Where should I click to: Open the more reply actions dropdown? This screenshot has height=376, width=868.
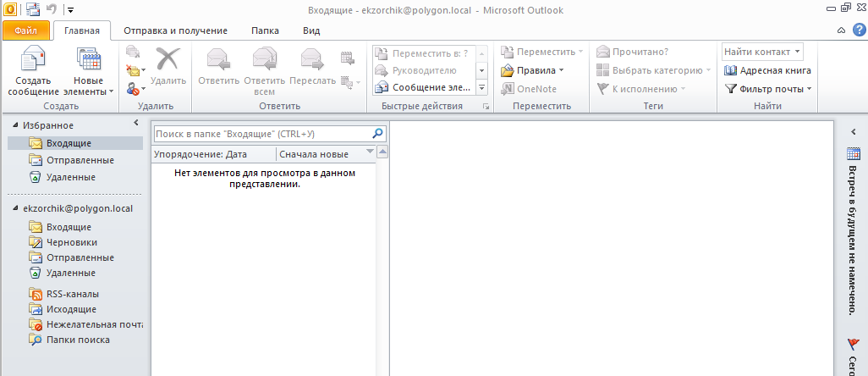pos(350,82)
